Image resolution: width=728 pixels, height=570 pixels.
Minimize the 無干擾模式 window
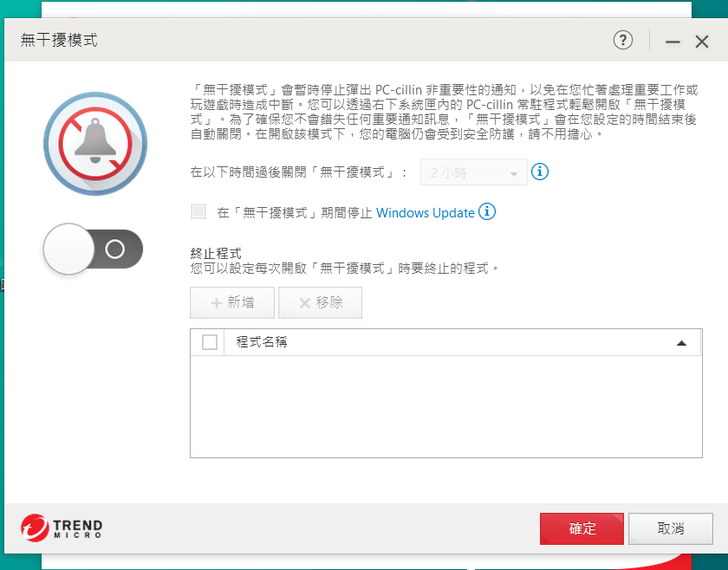click(672, 42)
